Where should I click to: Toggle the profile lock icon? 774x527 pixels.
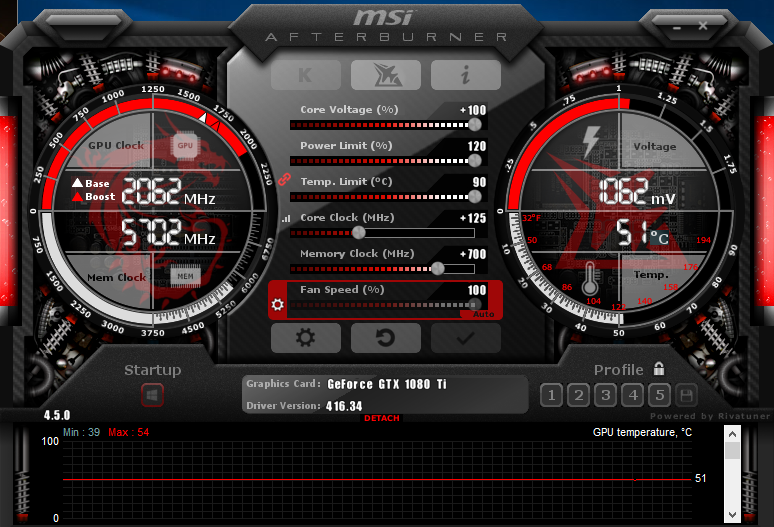coord(658,369)
